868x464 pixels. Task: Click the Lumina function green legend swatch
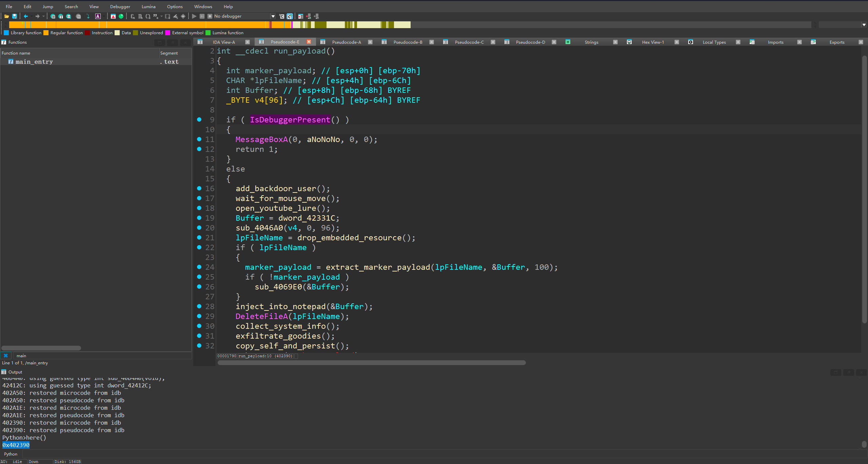coord(208,33)
